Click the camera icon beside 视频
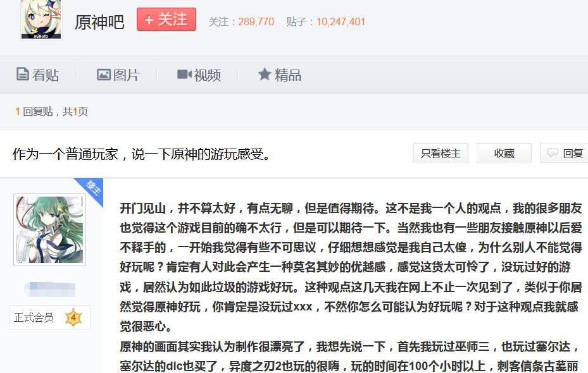 click(184, 74)
